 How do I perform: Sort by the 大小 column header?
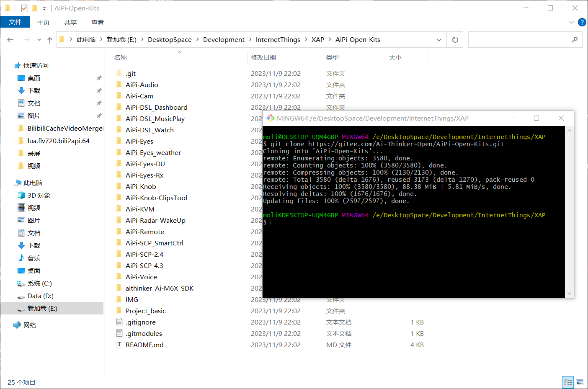(x=395, y=58)
